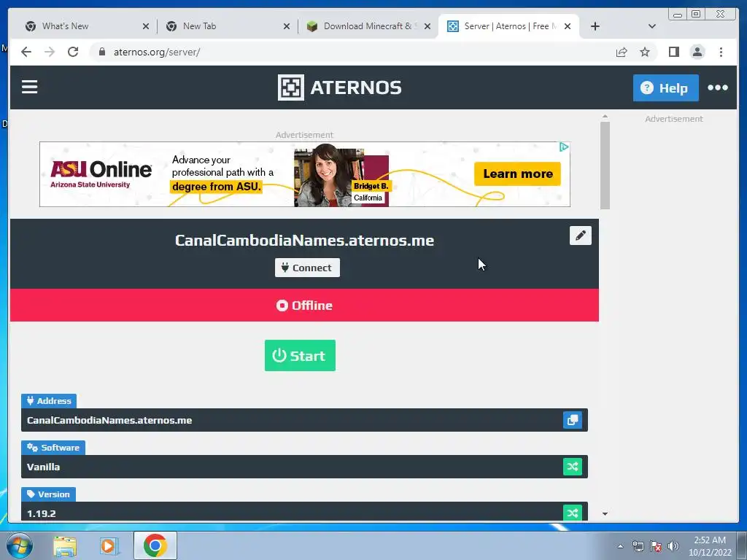Open the Help button

(665, 87)
